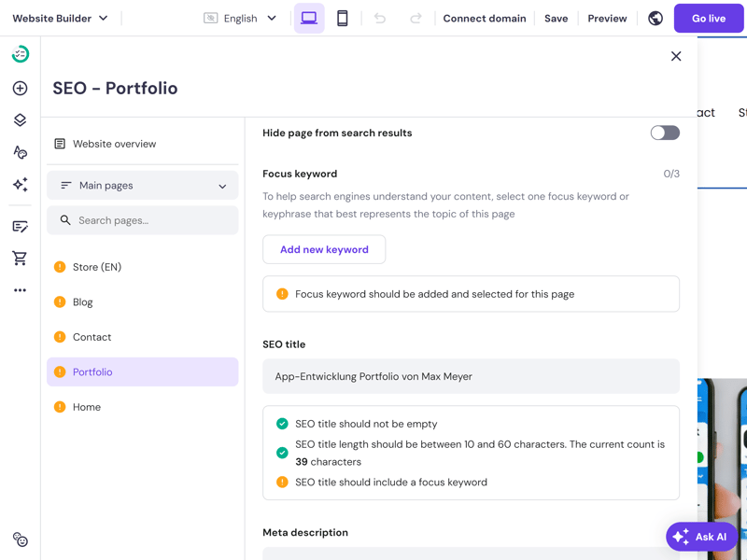Click 'SEO title should not be empty' check
The height and width of the screenshot is (560, 747).
coord(366,424)
